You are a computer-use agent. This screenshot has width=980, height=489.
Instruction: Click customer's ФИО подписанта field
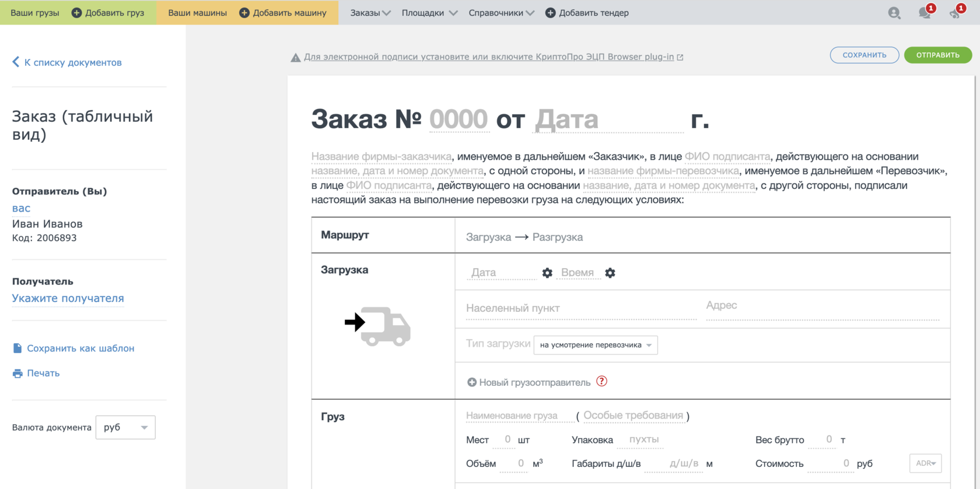click(727, 156)
